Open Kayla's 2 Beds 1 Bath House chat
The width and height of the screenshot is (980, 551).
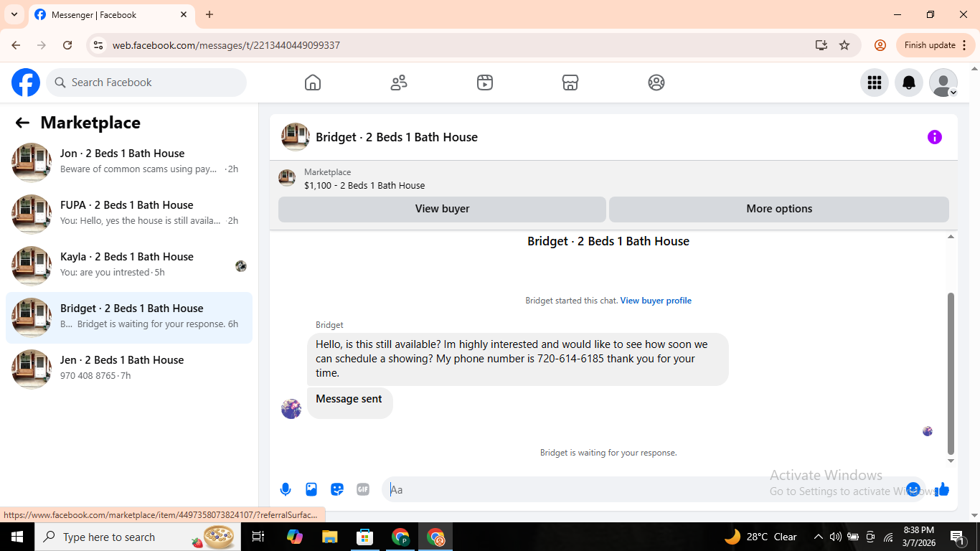coord(129,266)
